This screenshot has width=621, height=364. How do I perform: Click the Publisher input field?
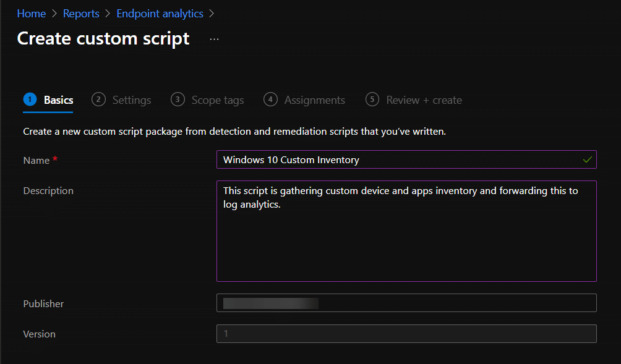[406, 303]
